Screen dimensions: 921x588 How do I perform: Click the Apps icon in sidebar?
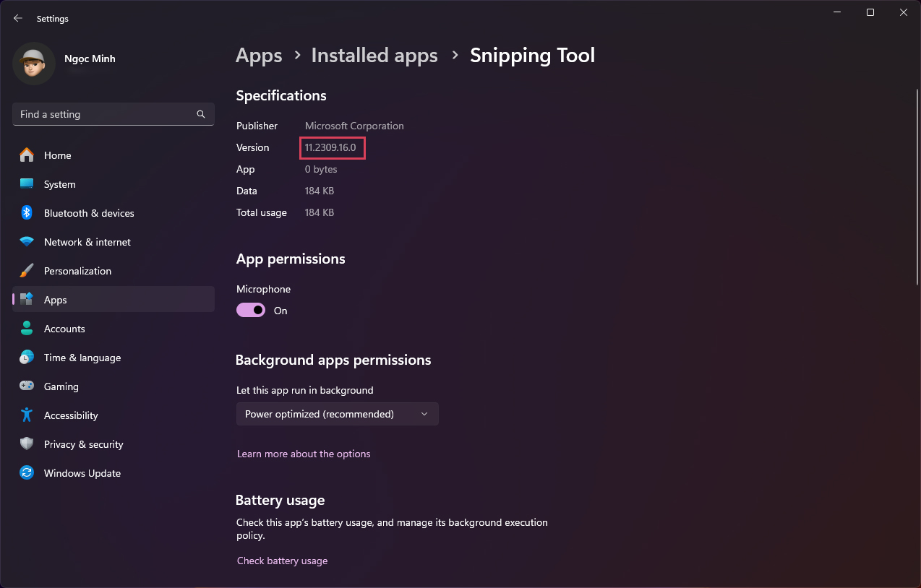tap(27, 300)
